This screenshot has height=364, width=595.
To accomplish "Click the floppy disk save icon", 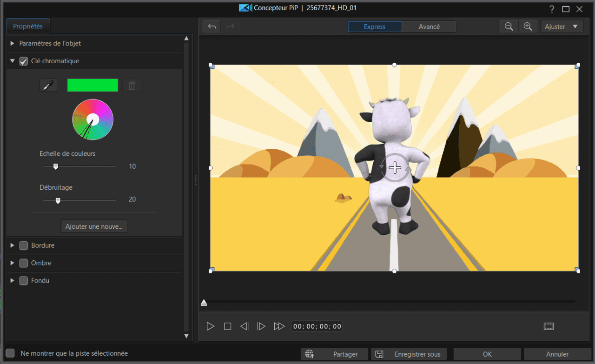I will pos(379,354).
